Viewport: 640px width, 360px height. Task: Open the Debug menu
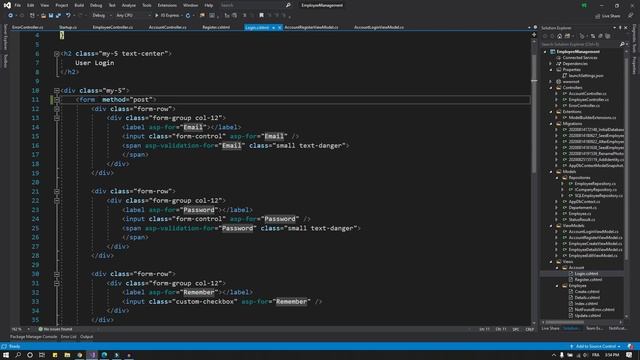(x=96, y=5)
